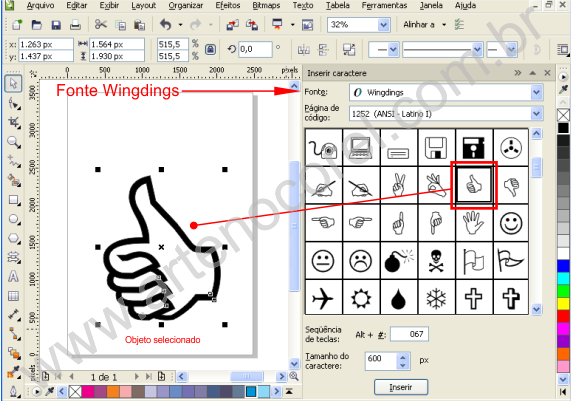Click the Undo arrow icon
Image resolution: width=571 pixels, height=402 pixels.
[x=166, y=25]
